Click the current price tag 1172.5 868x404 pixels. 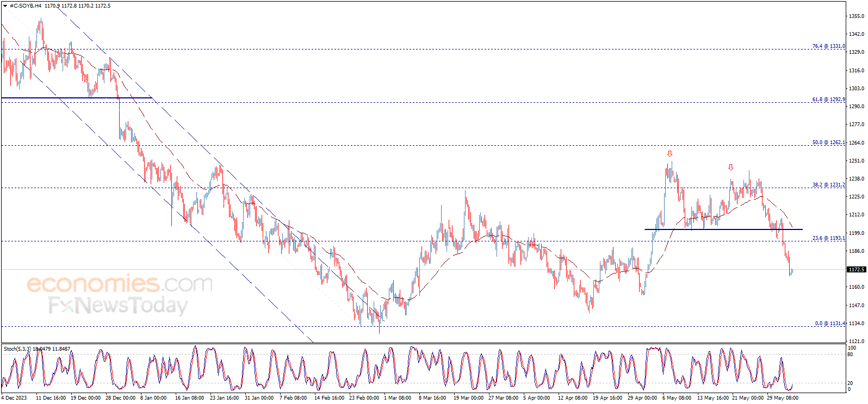[x=857, y=269]
